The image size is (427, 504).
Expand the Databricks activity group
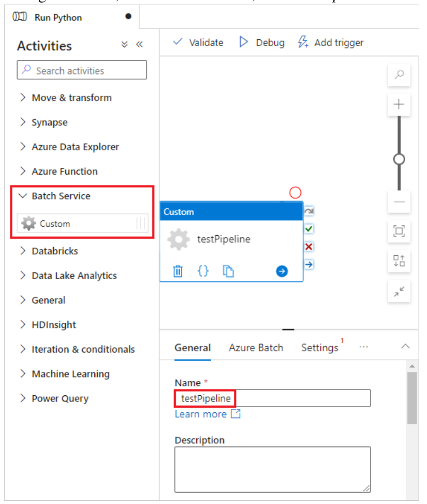click(54, 251)
